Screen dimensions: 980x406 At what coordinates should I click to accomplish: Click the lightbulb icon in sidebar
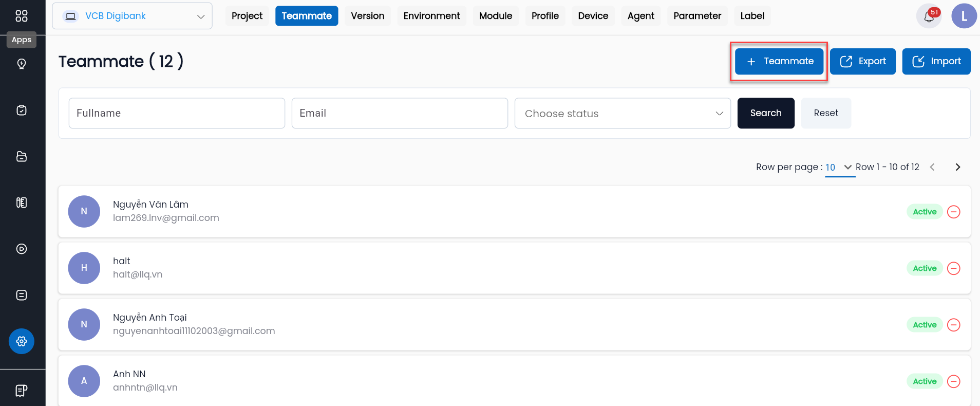click(22, 64)
